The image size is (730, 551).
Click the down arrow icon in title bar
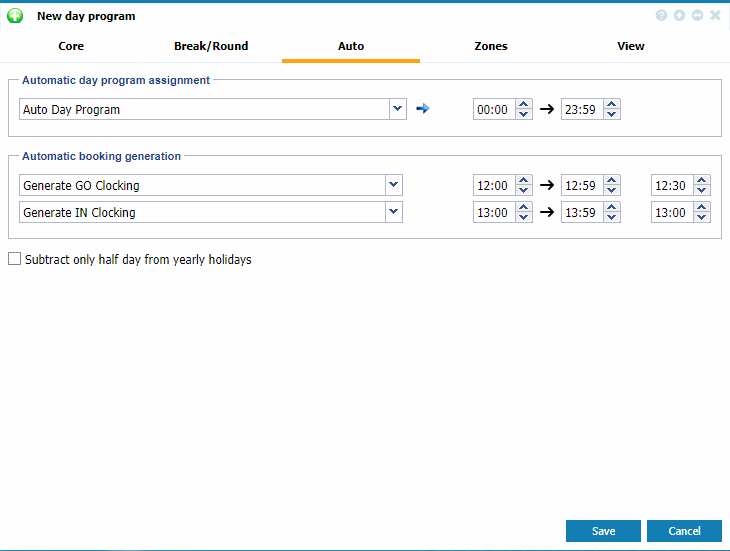(x=679, y=16)
